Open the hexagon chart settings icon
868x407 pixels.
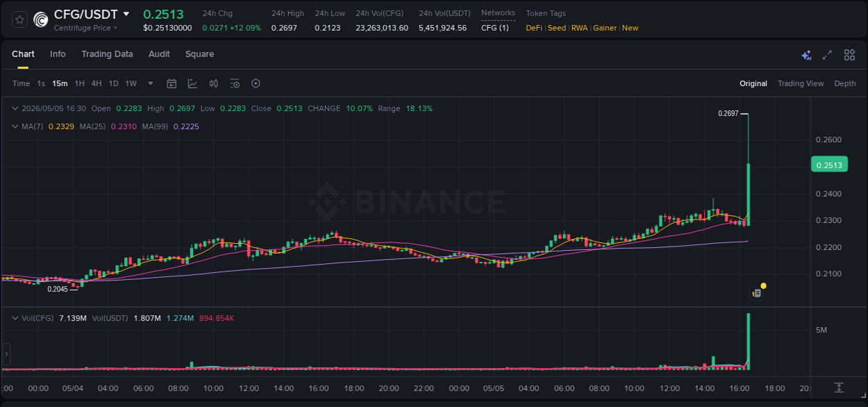256,83
